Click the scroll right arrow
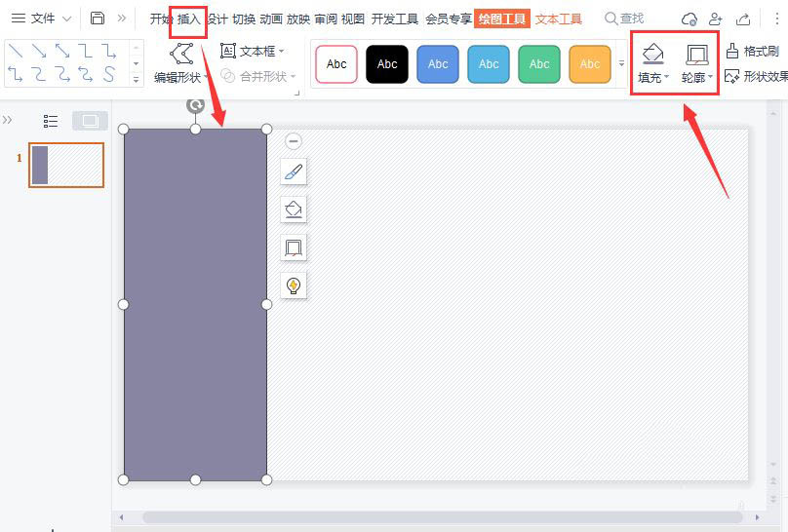 758,517
